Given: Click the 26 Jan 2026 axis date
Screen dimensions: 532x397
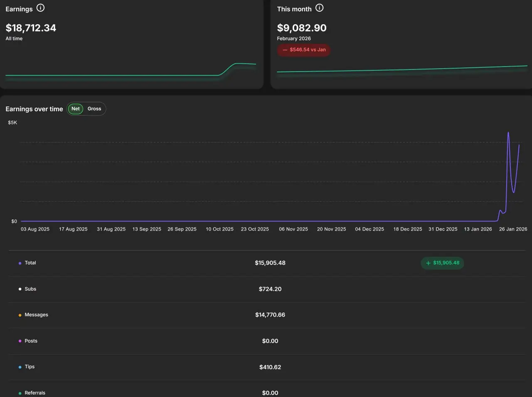Looking at the screenshot, I should point(513,229).
